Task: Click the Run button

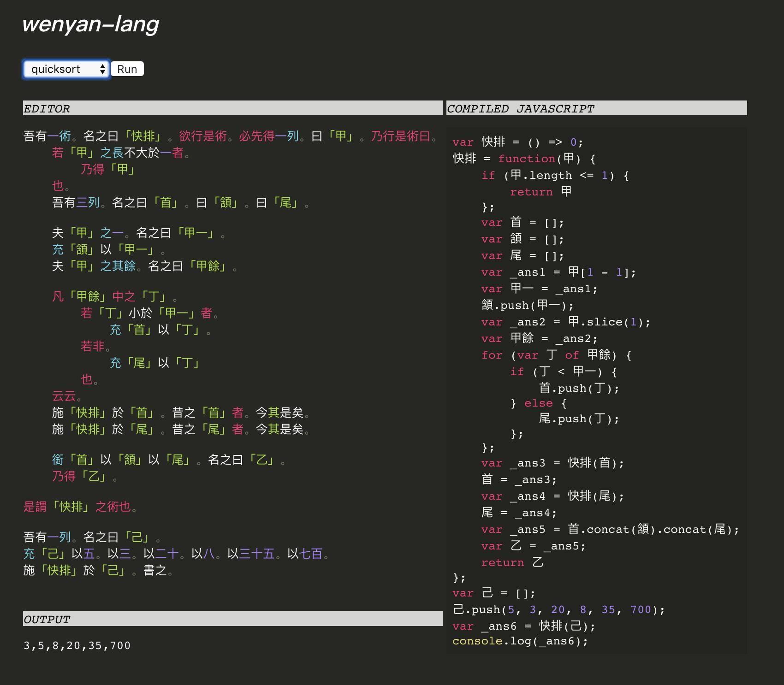Action: tap(127, 69)
